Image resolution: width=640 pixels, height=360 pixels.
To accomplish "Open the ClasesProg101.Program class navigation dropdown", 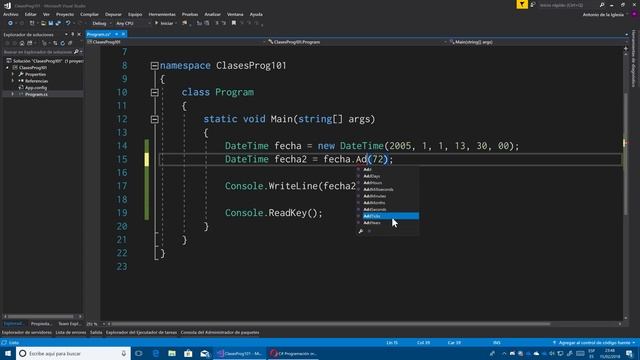I will pyautogui.click(x=357, y=42).
